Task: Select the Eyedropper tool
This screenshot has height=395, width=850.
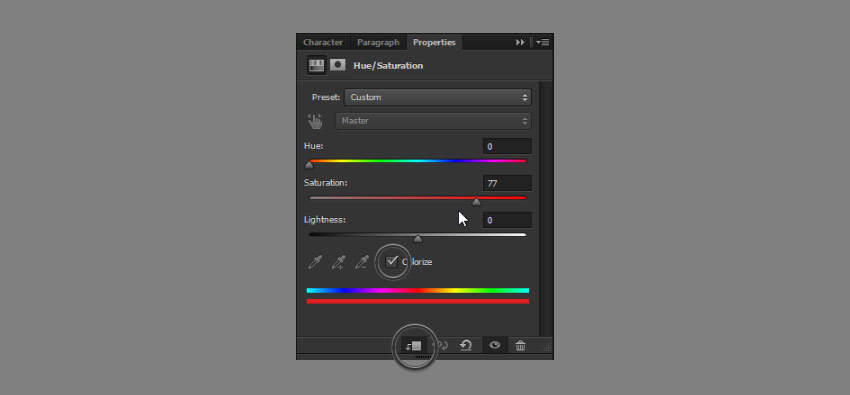Action: coord(314,262)
